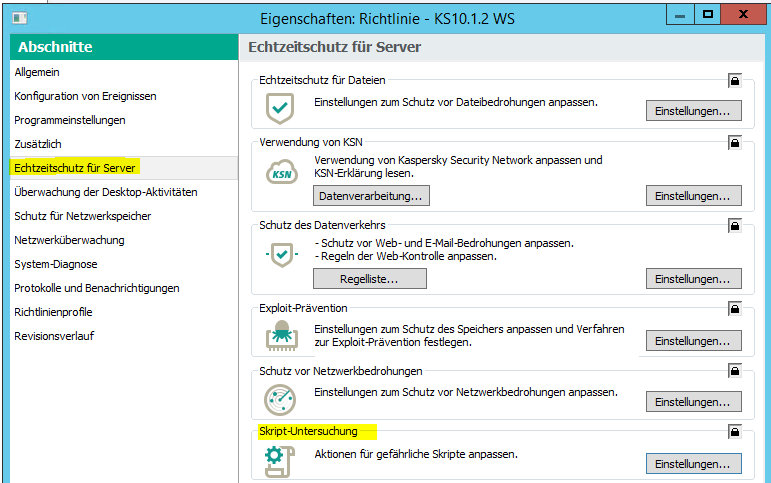Toggle lock for Exploit-Prävention section
Screen dimensions: 771x483
point(734,309)
